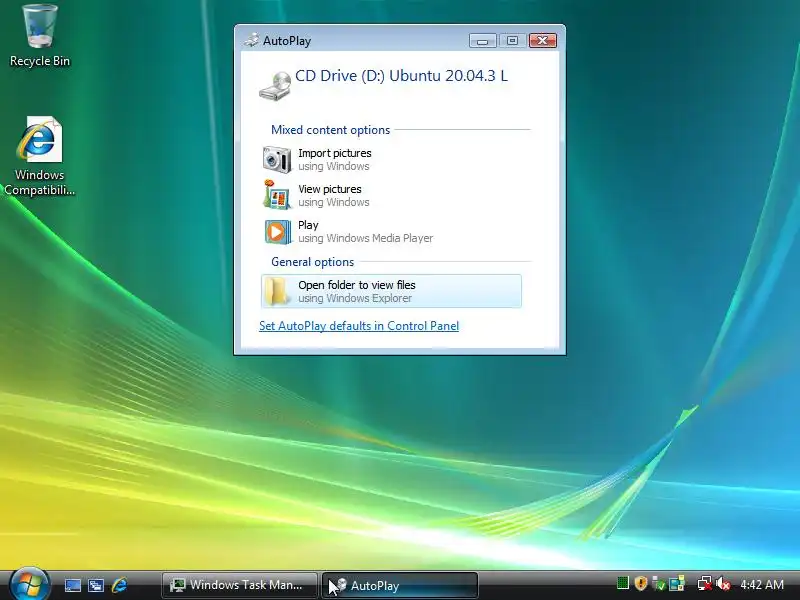Click the camera icon for Import pictures
Viewport: 800px width, 600px height.
[x=277, y=160]
